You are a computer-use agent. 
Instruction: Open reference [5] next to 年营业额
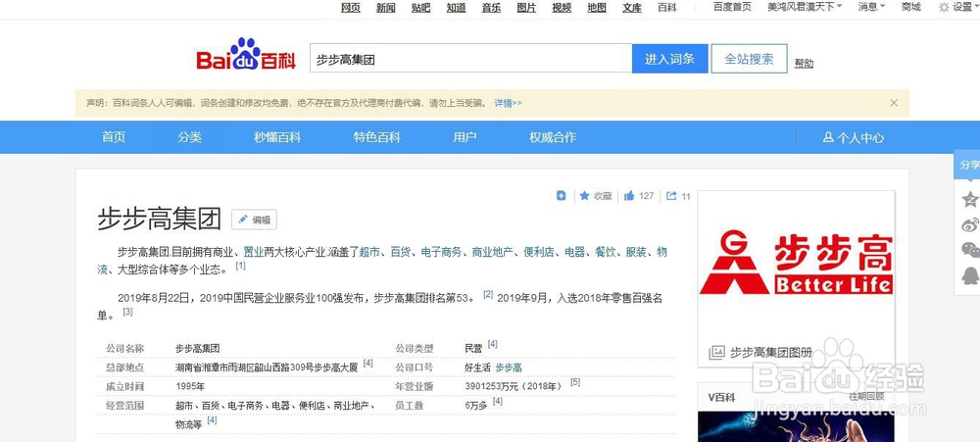(x=575, y=382)
